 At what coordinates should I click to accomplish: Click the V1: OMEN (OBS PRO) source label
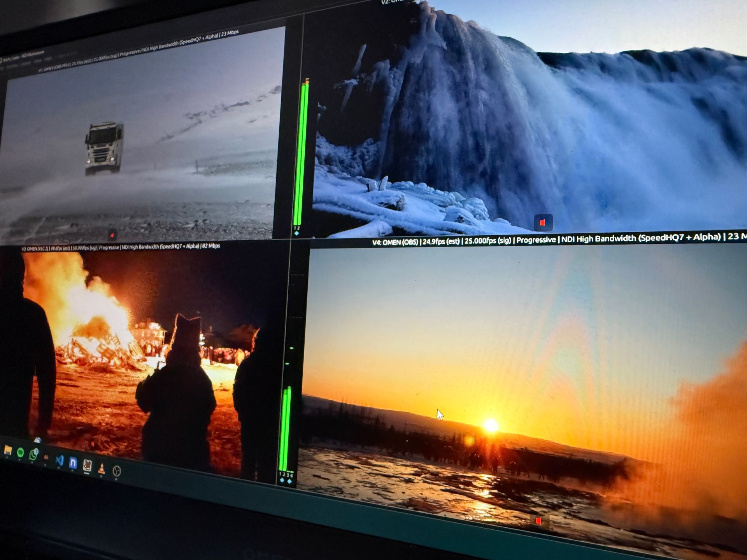coord(58,68)
